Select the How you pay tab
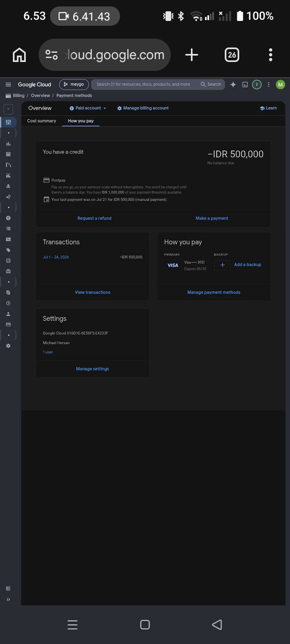Screen dimensions: 290x644 [x=81, y=121]
